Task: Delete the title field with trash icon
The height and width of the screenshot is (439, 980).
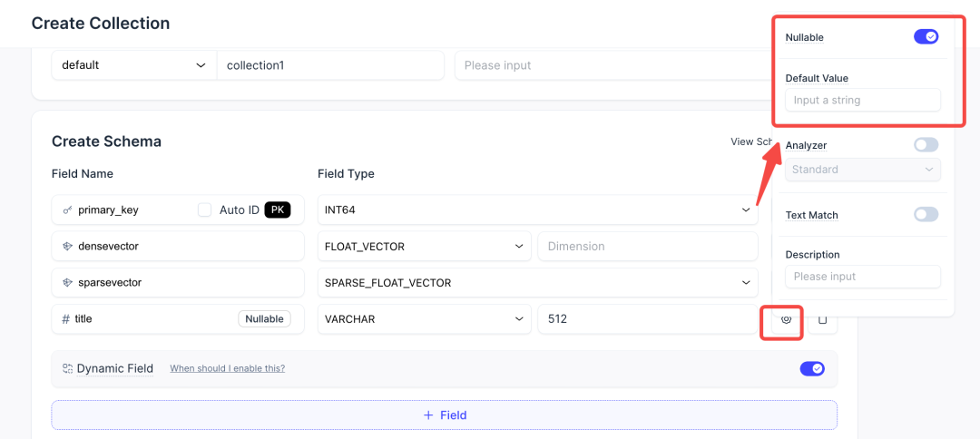Action: 823,319
